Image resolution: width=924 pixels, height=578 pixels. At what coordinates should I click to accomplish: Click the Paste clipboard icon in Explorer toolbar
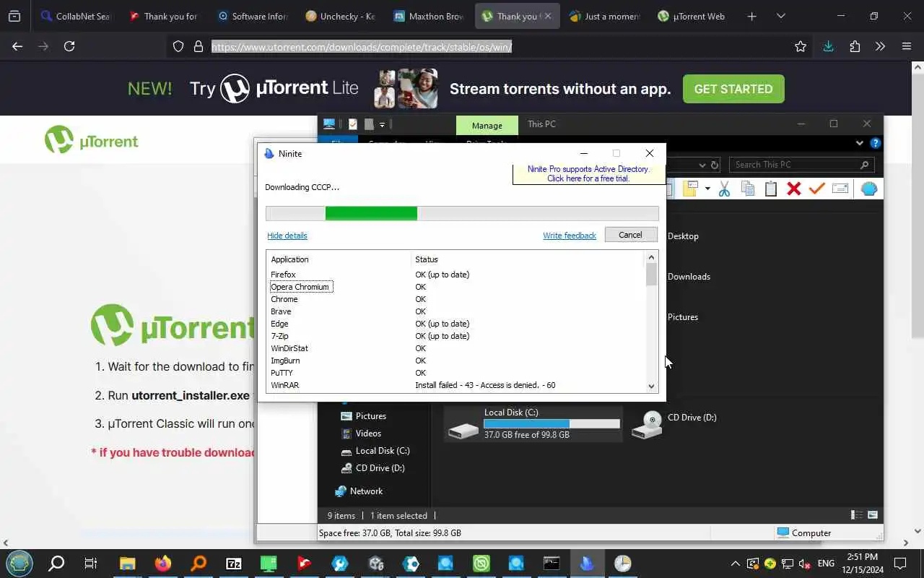click(771, 189)
